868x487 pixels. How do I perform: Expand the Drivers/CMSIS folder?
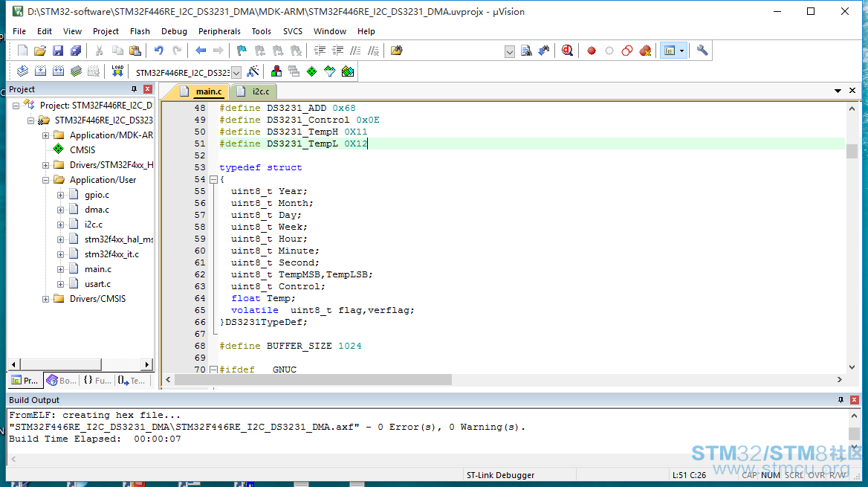click(x=46, y=299)
